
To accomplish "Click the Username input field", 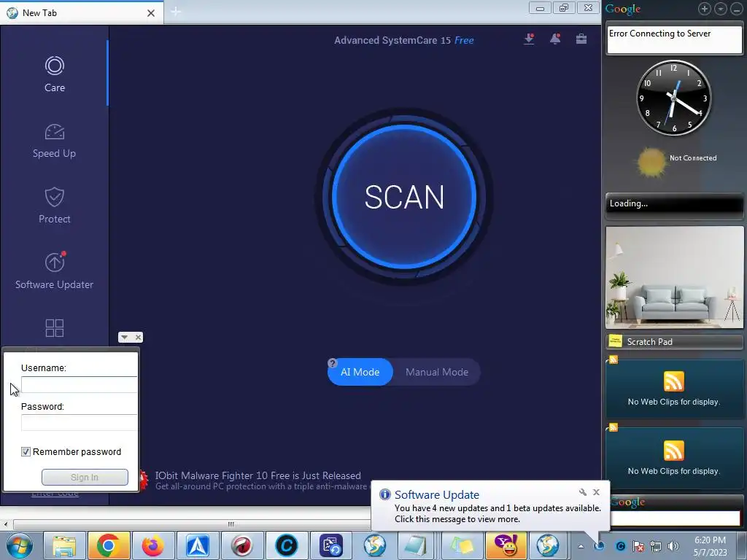I will click(79, 385).
